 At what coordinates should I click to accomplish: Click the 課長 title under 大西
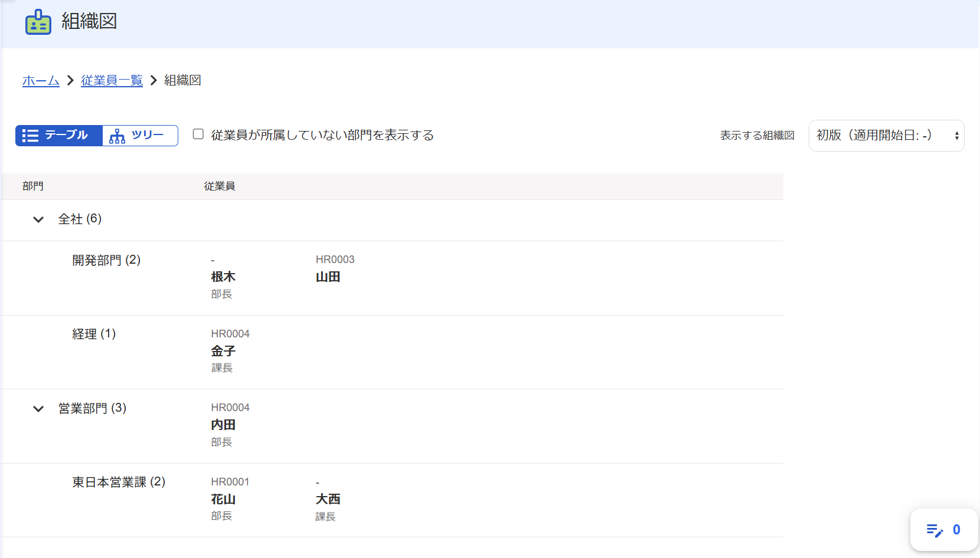click(325, 517)
